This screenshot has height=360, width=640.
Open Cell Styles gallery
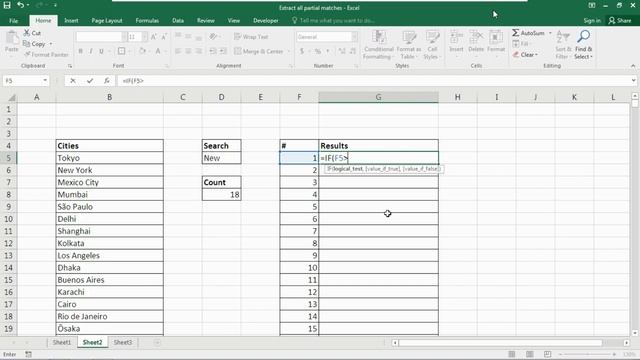(x=432, y=45)
